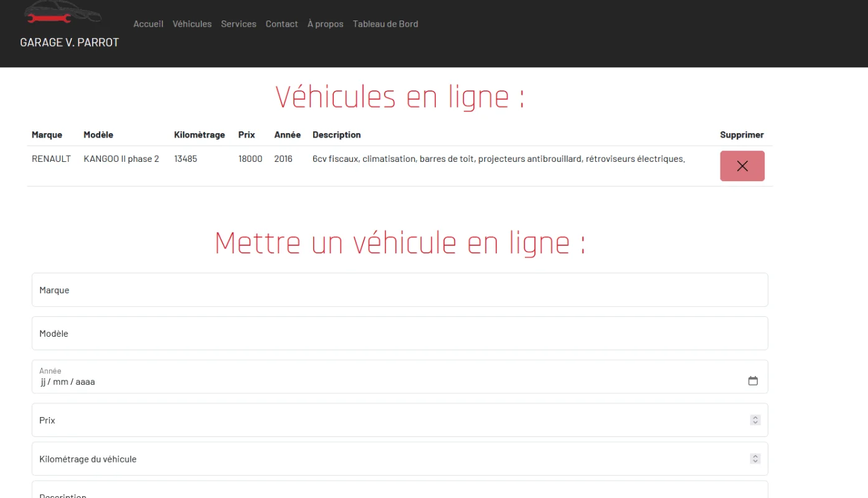Click into the Modèle text field

tap(399, 334)
